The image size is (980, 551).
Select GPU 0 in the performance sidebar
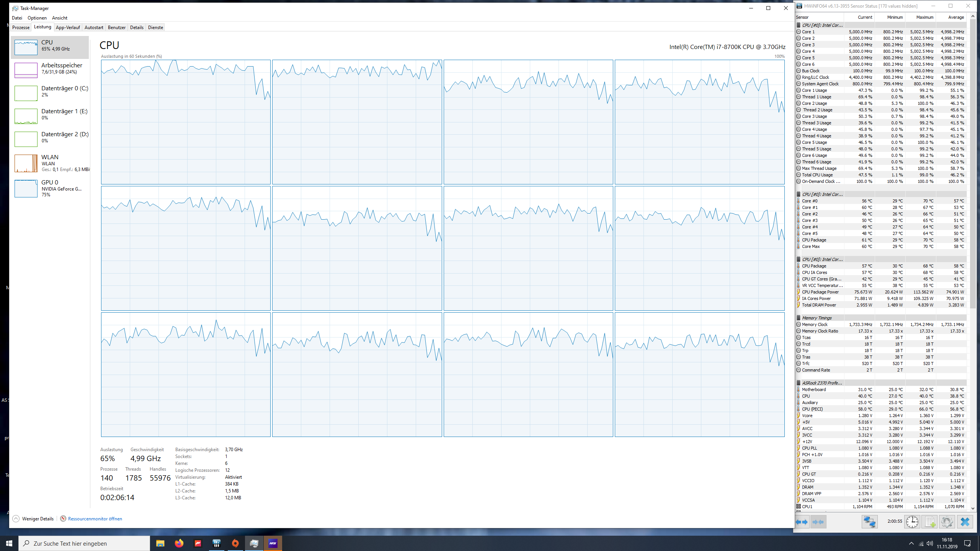point(50,188)
